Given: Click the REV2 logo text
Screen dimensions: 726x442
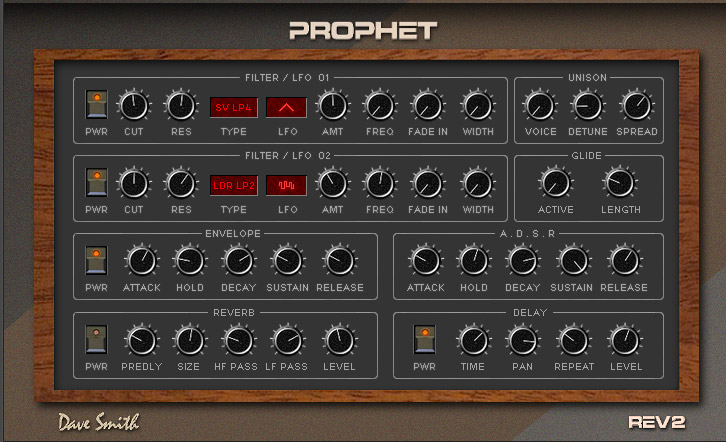Looking at the screenshot, I should pos(657,422).
